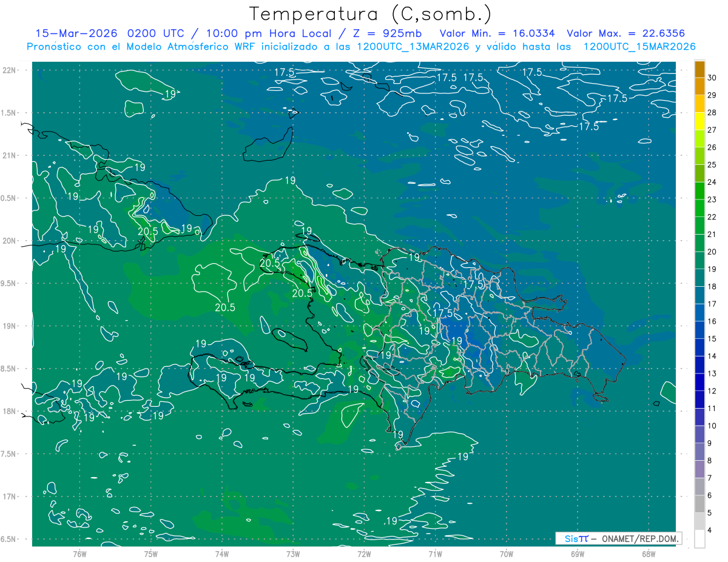Click the 69W longitude axis label
This screenshot has width=728, height=562.
577,554
